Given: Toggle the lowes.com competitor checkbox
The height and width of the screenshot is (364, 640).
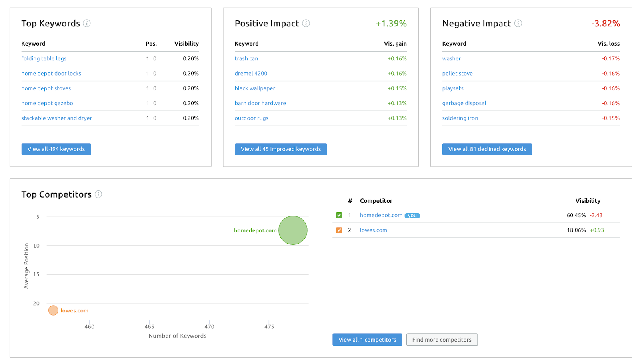Looking at the screenshot, I should click(339, 230).
